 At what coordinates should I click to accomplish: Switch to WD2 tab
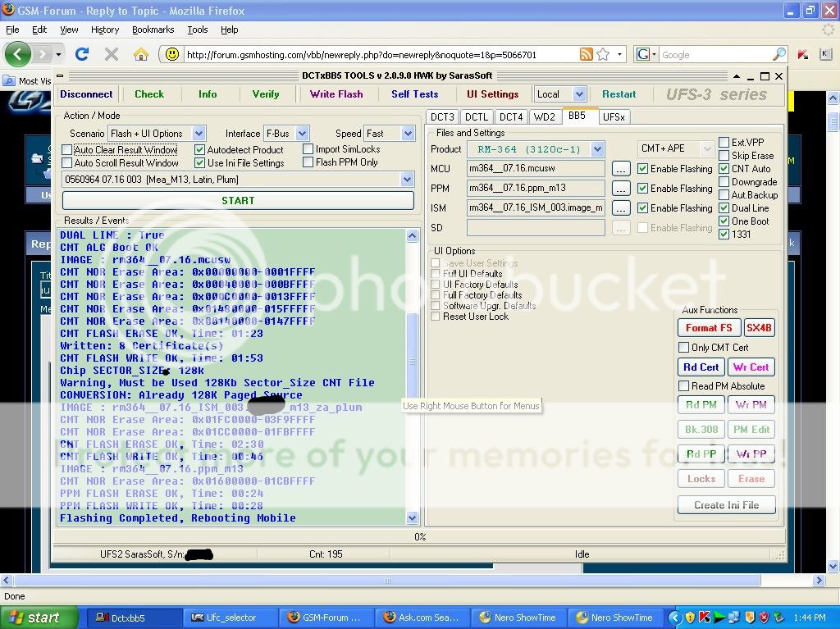(545, 116)
